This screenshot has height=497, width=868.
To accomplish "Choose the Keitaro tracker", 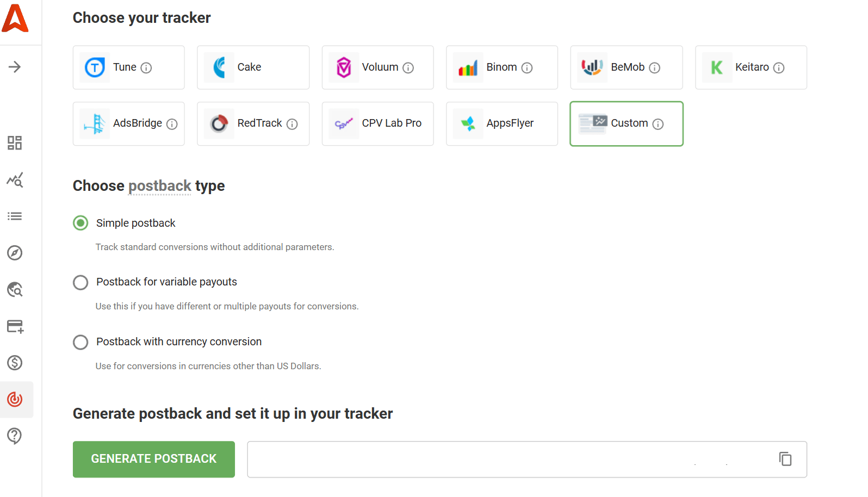I will (751, 67).
